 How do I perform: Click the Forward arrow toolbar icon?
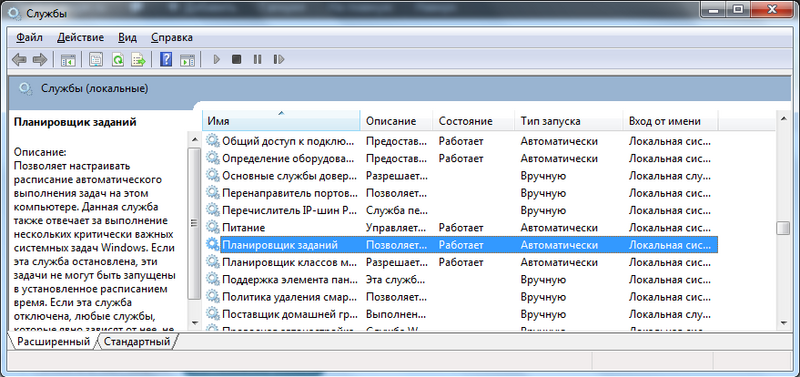[x=40, y=60]
